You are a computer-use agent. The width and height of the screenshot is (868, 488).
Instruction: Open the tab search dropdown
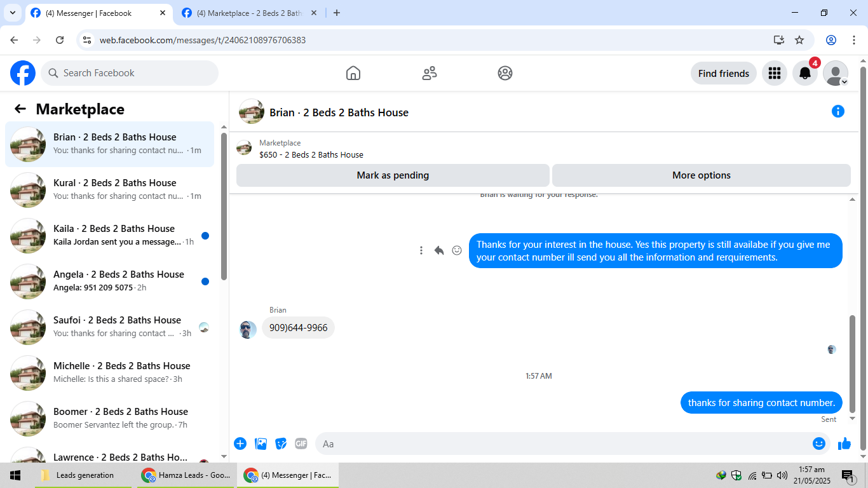coord(13,13)
